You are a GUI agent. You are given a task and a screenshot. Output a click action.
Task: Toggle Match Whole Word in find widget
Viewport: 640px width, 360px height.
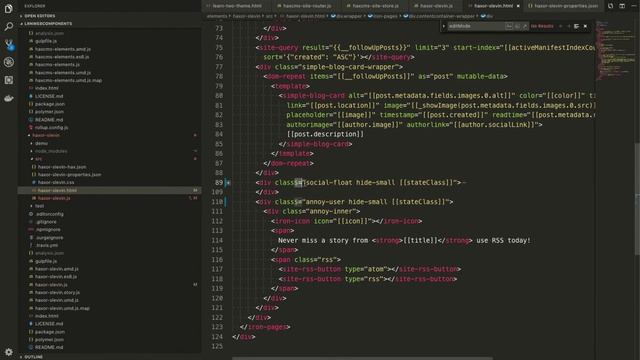point(517,26)
